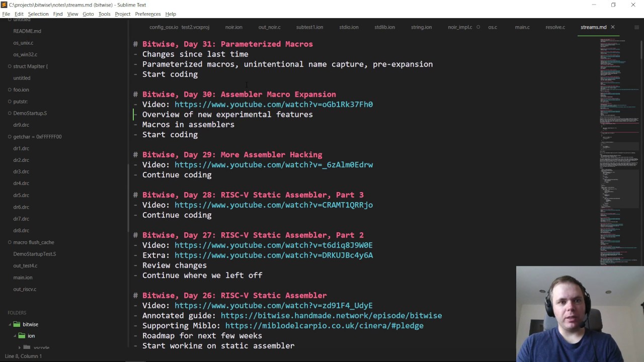Image resolution: width=644 pixels, height=362 pixels.
Task: Click the gray vscode folder icon
Action: pyautogui.click(x=27, y=347)
